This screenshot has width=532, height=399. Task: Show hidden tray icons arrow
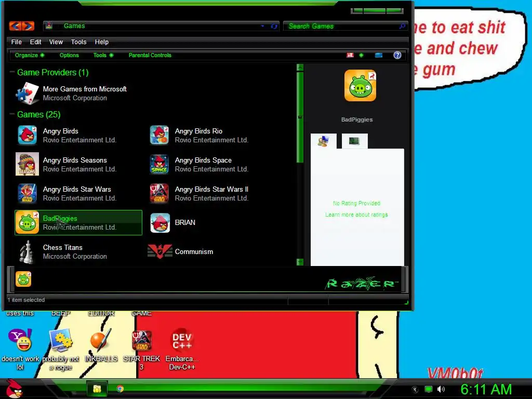(x=415, y=390)
